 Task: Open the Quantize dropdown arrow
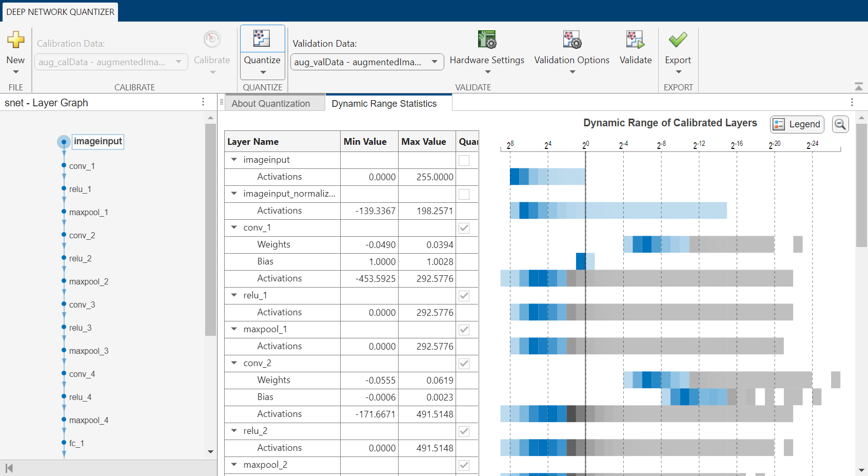point(263,72)
